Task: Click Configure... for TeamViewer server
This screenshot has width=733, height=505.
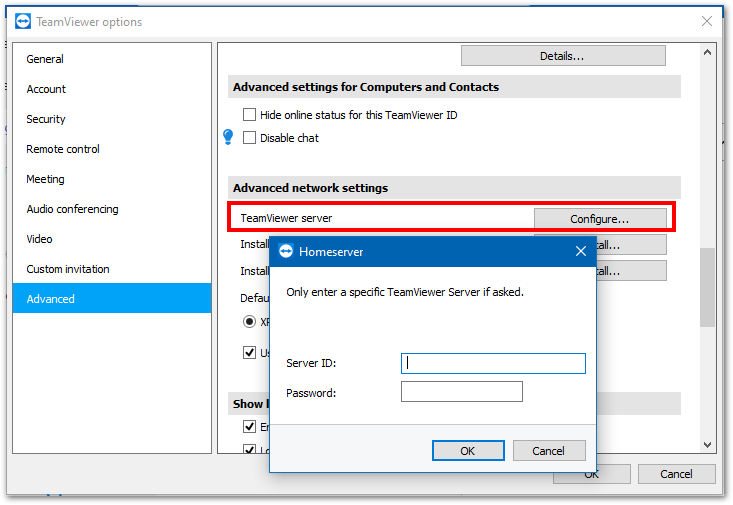Action: pos(600,219)
